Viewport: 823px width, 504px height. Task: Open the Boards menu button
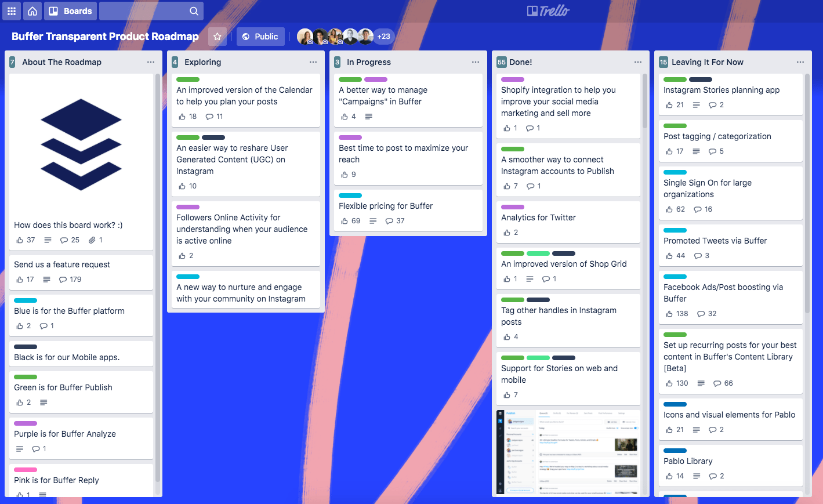pos(70,11)
